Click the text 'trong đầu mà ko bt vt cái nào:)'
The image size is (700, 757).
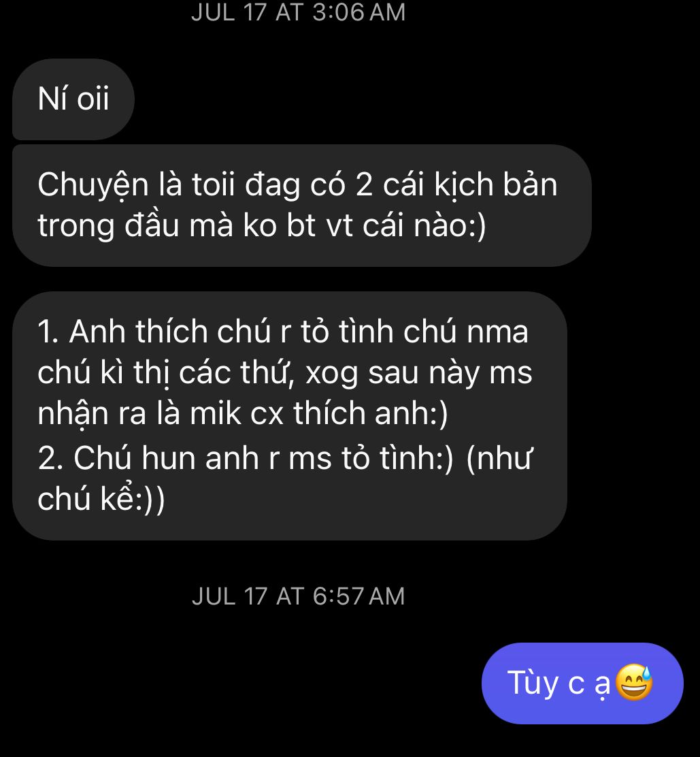point(262,225)
